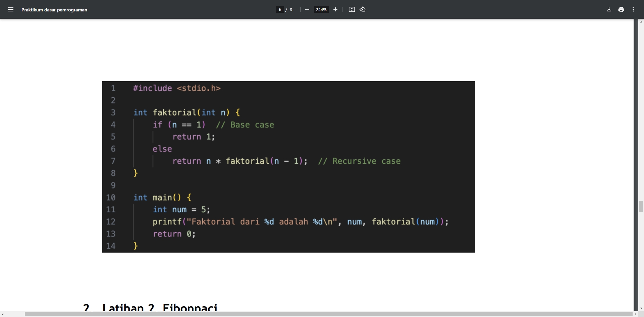644x317 pixels.
Task: Click the total page count 8
Action: pyautogui.click(x=291, y=10)
